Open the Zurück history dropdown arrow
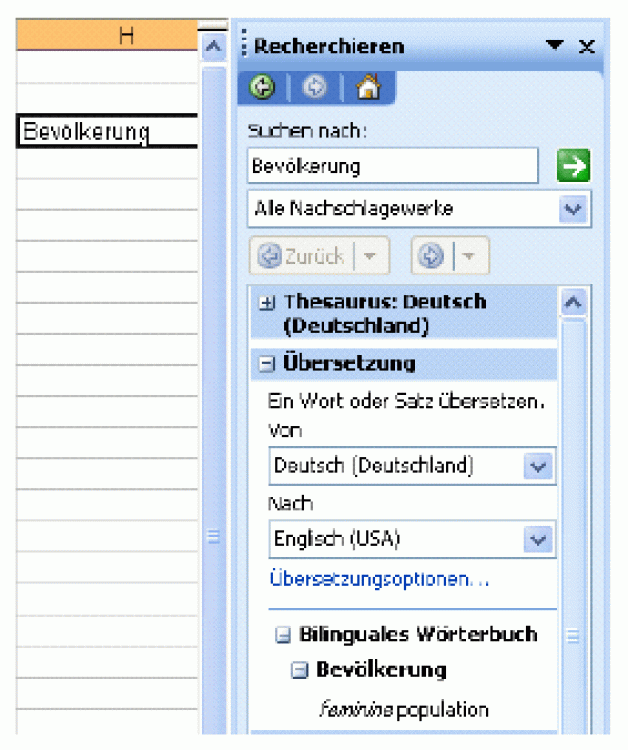 pyautogui.click(x=370, y=256)
